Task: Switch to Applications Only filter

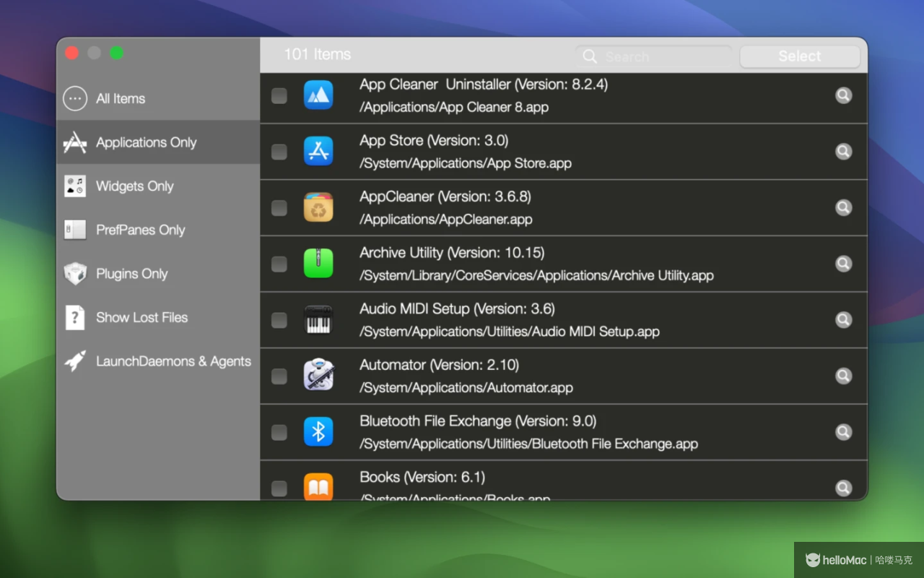Action: click(158, 142)
